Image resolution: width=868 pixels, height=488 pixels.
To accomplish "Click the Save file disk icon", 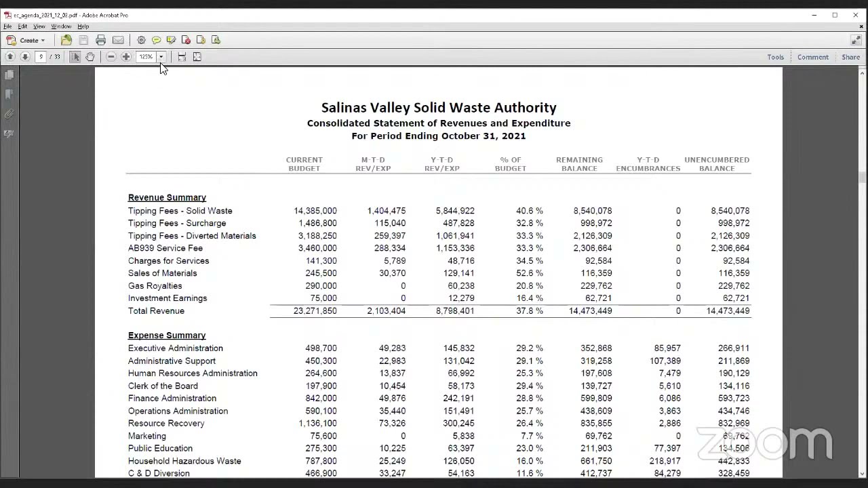I will click(x=83, y=40).
